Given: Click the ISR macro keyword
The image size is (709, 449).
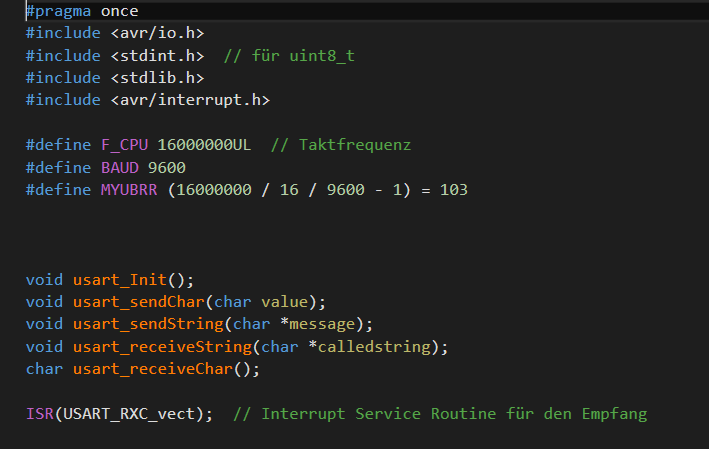Looking at the screenshot, I should click(40, 414).
